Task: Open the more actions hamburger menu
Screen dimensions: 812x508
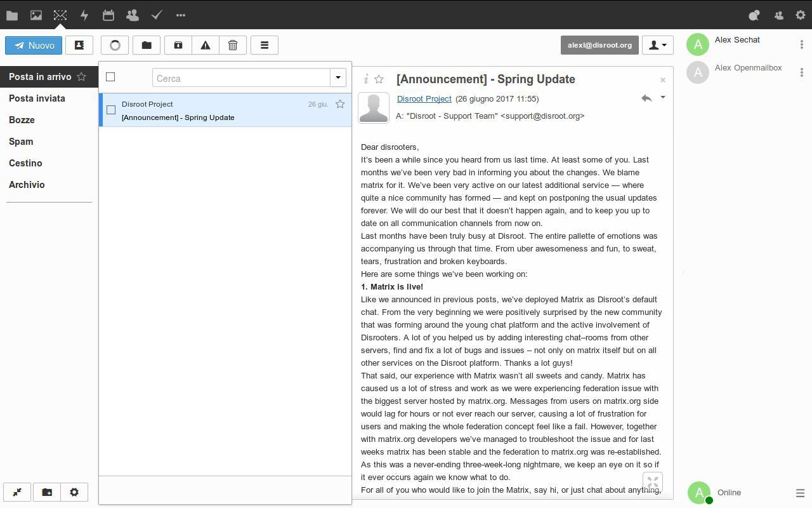Action: [x=265, y=45]
